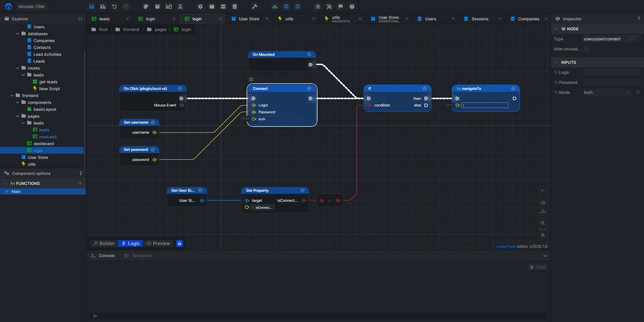Click the blue lock button beside Preview
The height and width of the screenshot is (322, 644).
(x=180, y=243)
